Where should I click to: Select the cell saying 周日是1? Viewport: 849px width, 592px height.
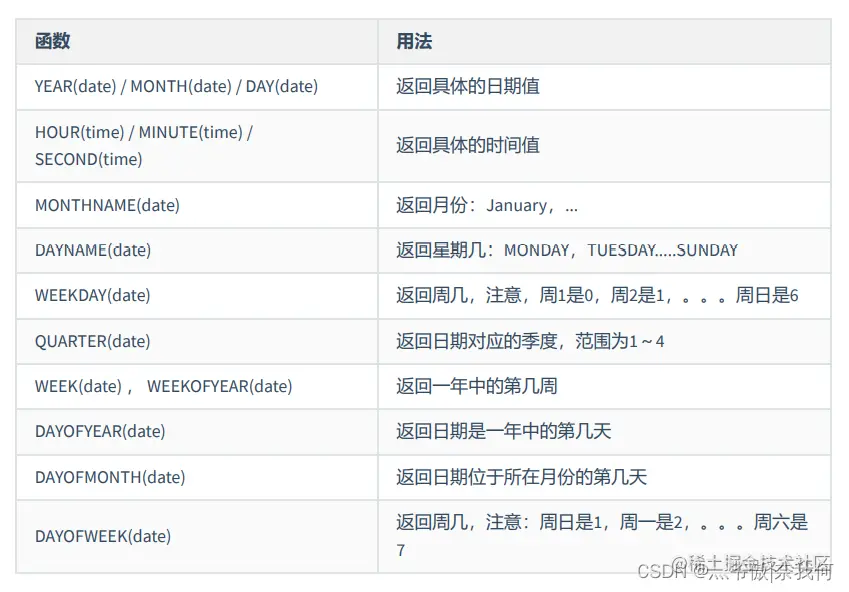[x=604, y=536]
